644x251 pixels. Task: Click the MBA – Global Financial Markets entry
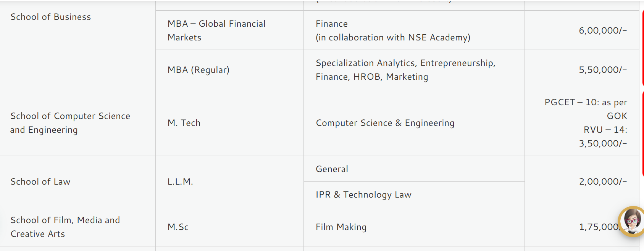click(216, 30)
